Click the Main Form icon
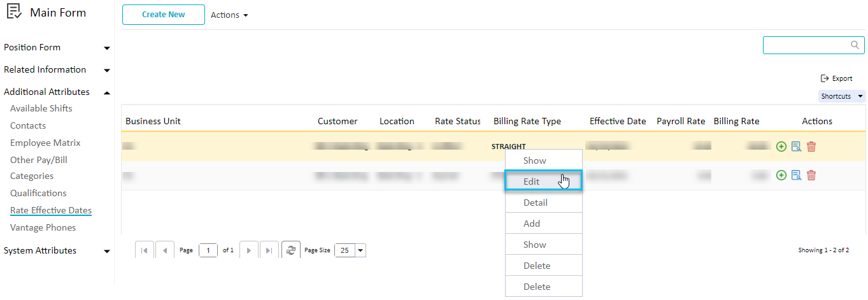This screenshot has height=300, width=868. click(14, 12)
